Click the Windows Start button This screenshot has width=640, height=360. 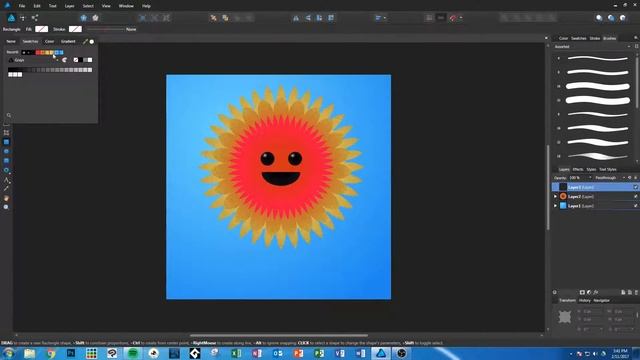(x=9, y=353)
